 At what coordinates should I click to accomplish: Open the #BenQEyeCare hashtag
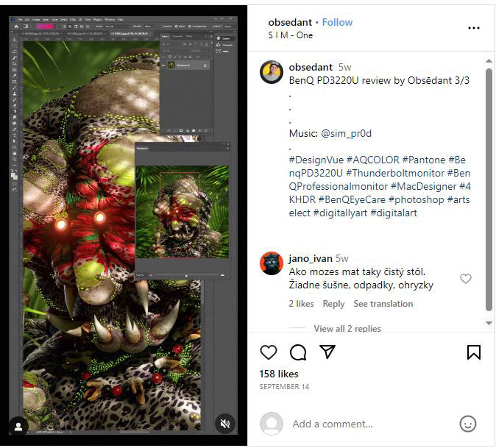click(x=352, y=200)
